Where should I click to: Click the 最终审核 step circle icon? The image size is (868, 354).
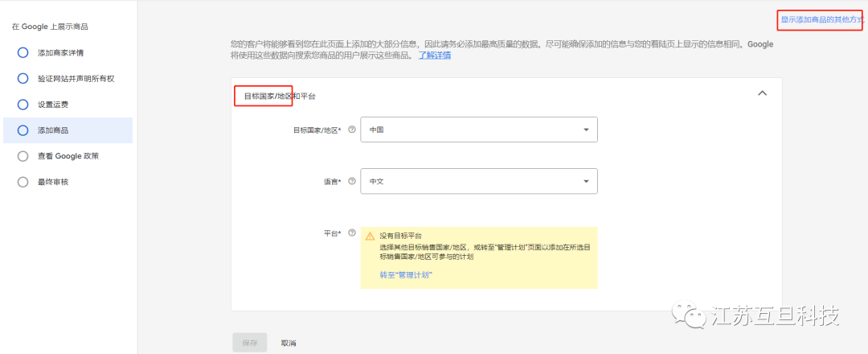click(23, 182)
